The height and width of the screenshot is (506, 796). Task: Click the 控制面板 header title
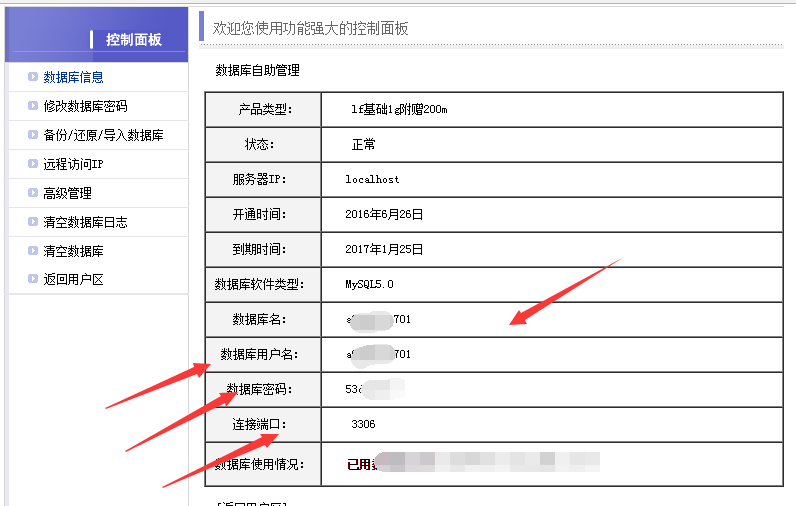click(x=134, y=40)
